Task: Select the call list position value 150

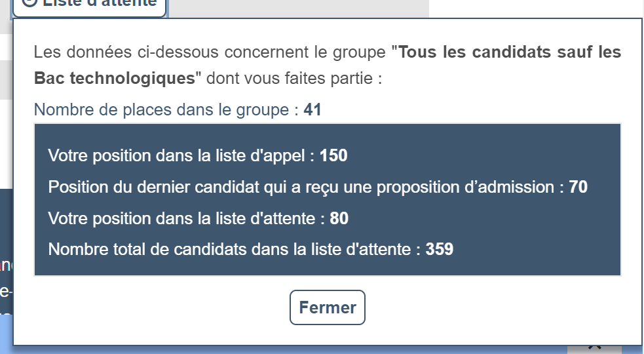Action: click(x=333, y=156)
